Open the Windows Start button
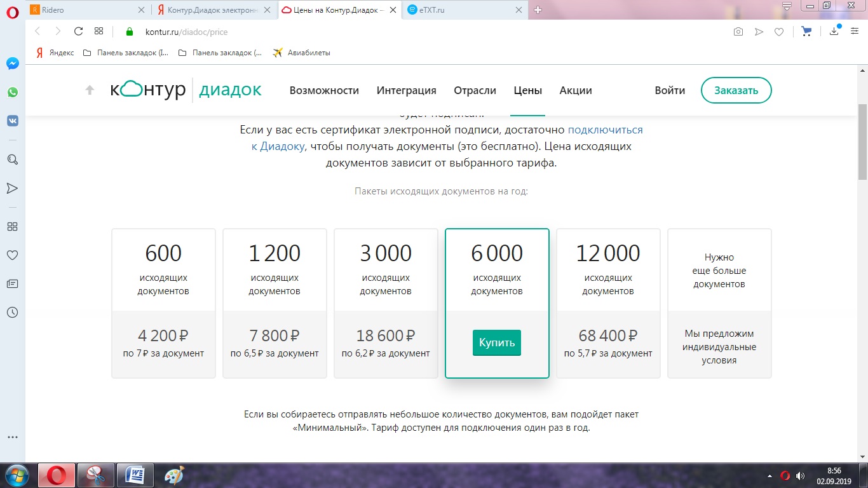This screenshot has width=868, height=488. point(16,475)
